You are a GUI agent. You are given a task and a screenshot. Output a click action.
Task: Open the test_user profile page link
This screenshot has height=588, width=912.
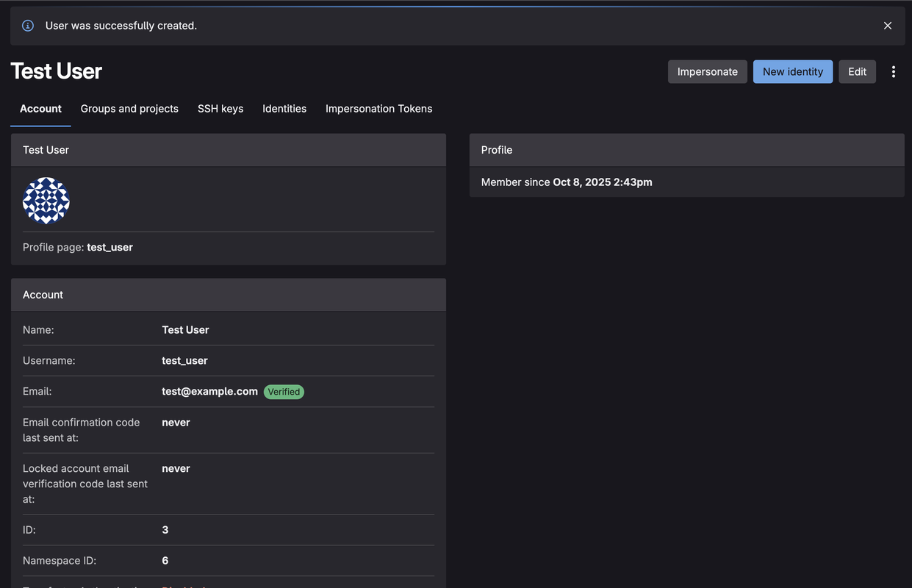click(x=109, y=247)
